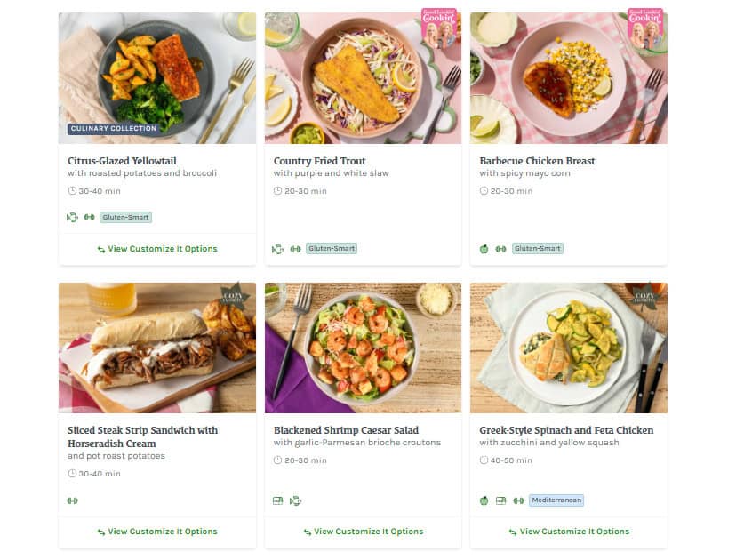
Task: Click dumbbell icon on Country Fried Trout card
Action: [x=295, y=249]
